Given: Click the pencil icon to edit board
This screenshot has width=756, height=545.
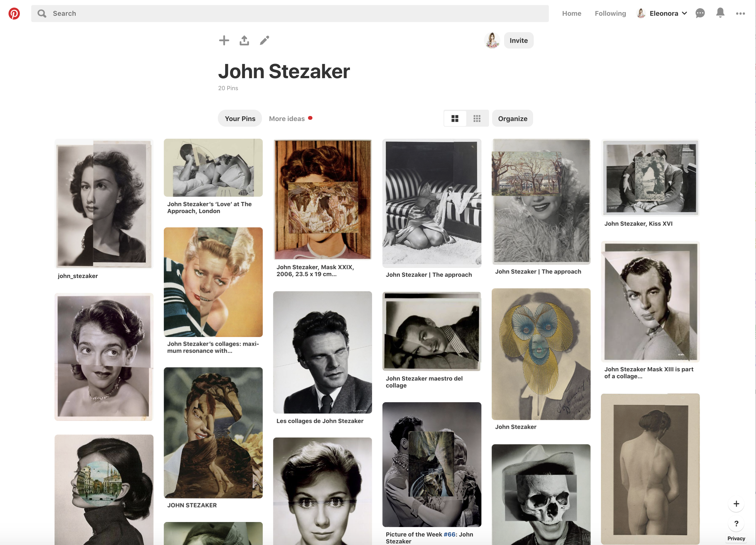Looking at the screenshot, I should tap(265, 41).
